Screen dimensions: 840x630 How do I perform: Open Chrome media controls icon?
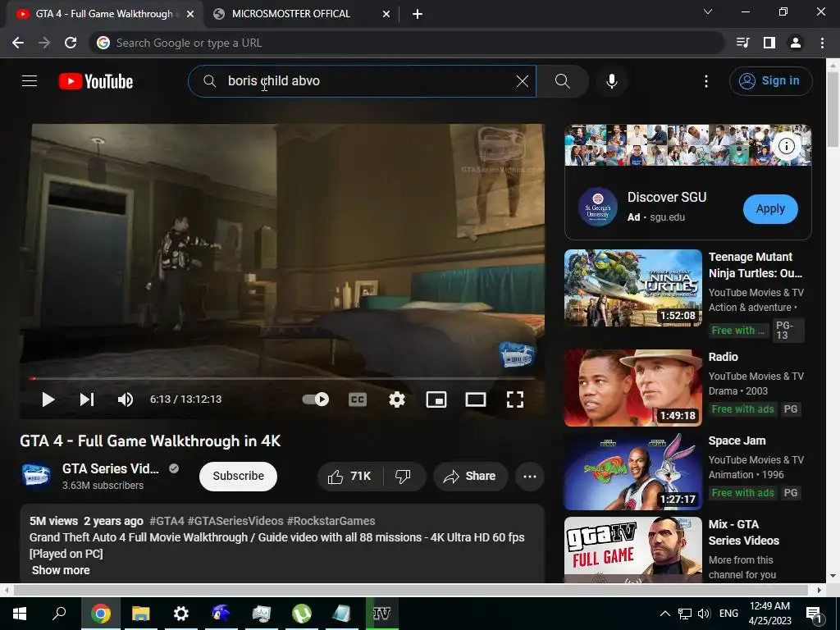pyautogui.click(x=743, y=43)
